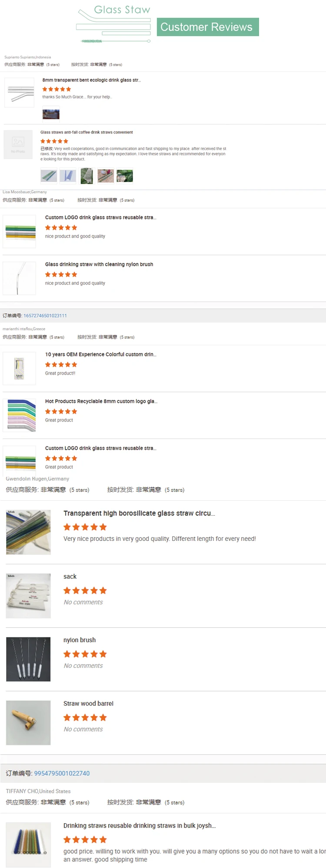The image size is (326, 868).
Task: Click the No Photo placeholder image
Action: coord(18,144)
